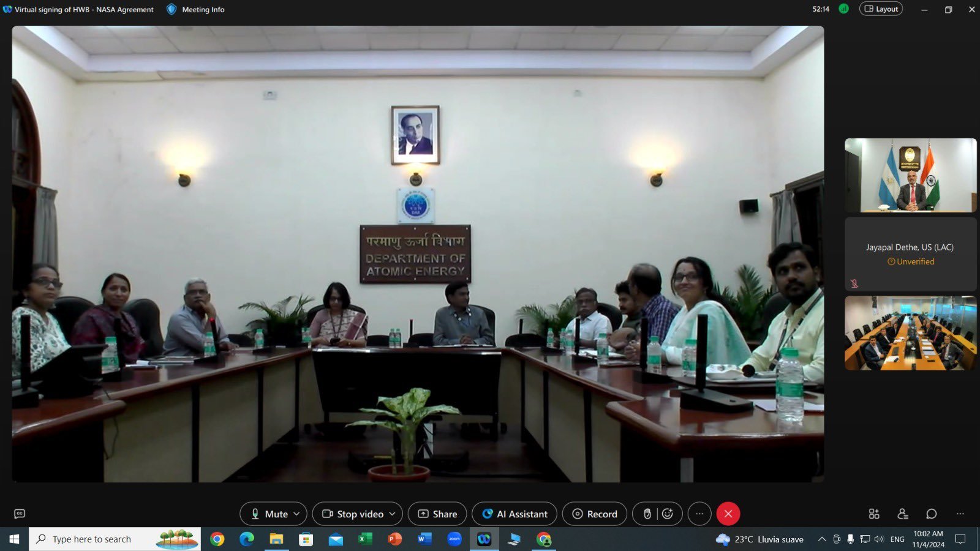Open the AI Assistant
The width and height of the screenshot is (980, 551).
click(x=514, y=514)
